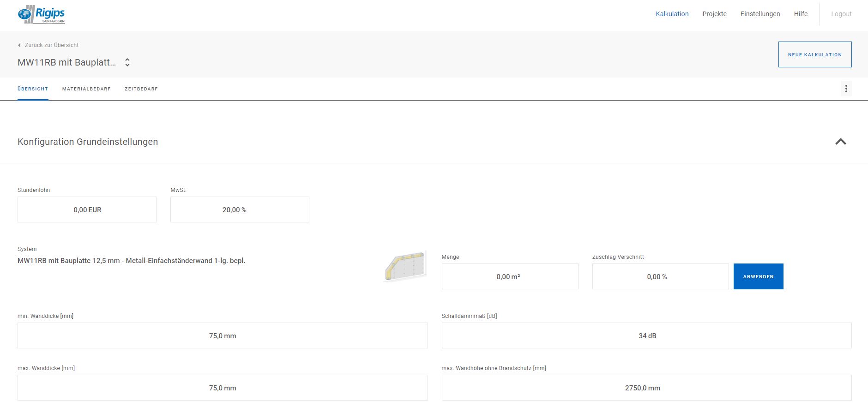Click the wall system illustration thumbnail
The width and height of the screenshot is (868, 419).
(x=405, y=267)
